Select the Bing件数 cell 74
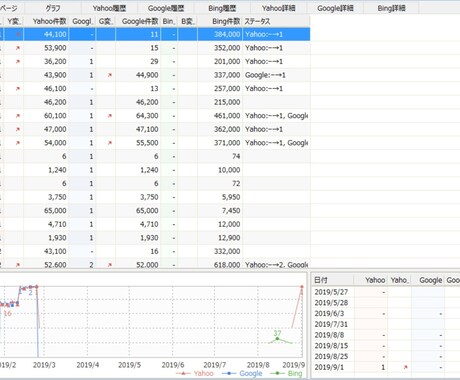The height and width of the screenshot is (380, 460). tap(220, 156)
